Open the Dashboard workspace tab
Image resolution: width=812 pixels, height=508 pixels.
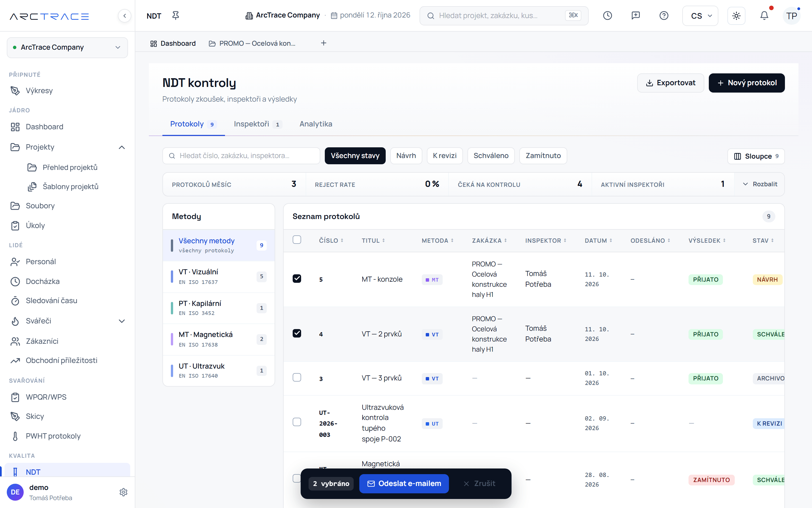173,43
